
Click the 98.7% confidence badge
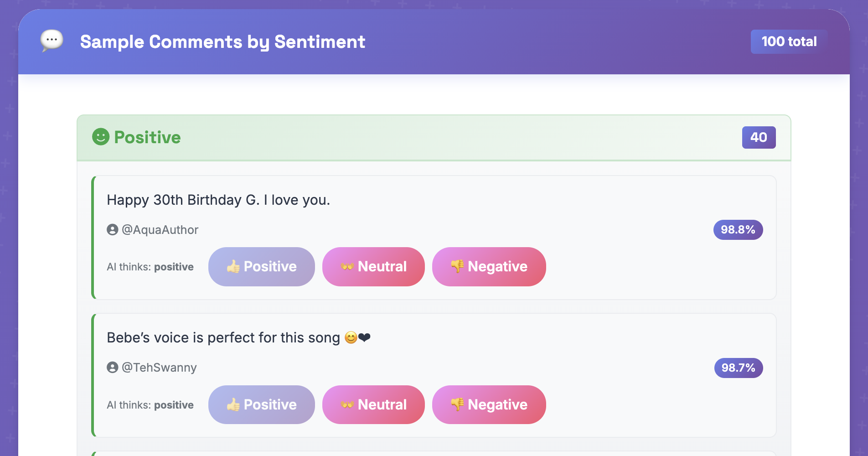click(738, 368)
